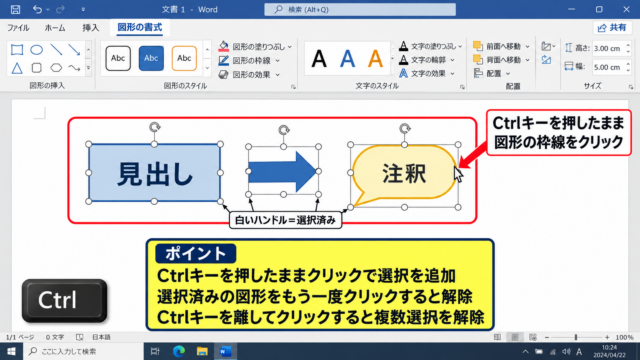
Task: Open 文字の輪郭 dropdown
Action: (427, 60)
